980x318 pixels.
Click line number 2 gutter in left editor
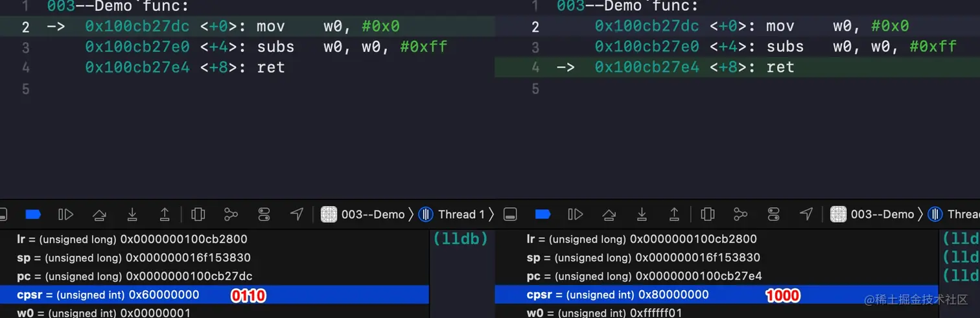coord(25,27)
